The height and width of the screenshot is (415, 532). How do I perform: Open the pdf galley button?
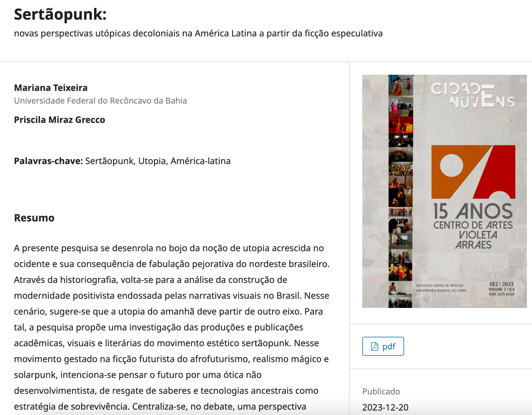tap(383, 346)
